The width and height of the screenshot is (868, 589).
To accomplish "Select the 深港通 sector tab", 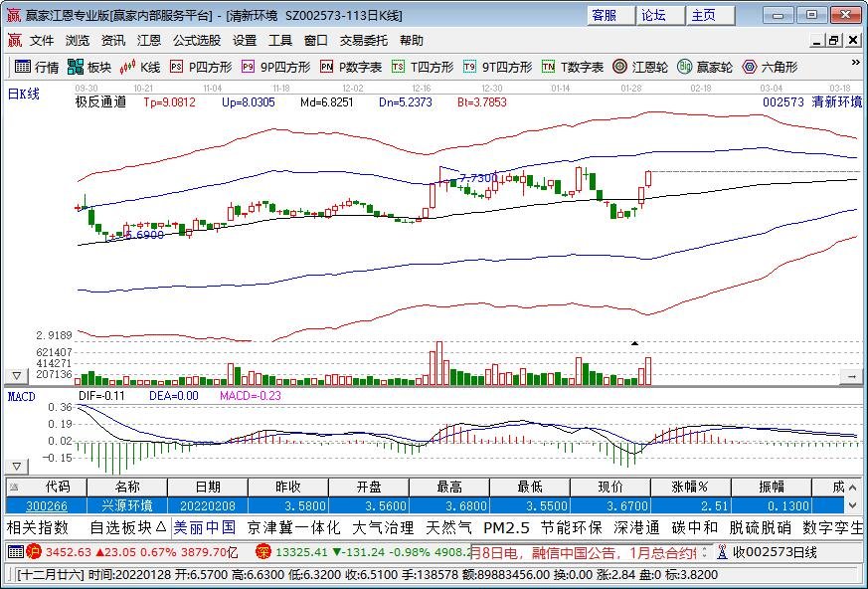I will (636, 527).
